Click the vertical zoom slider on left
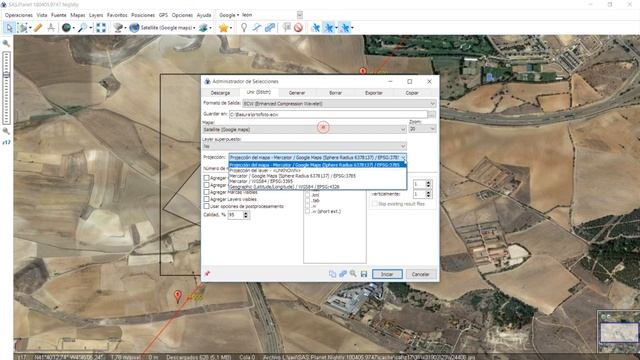640x360 pixels. (6, 88)
